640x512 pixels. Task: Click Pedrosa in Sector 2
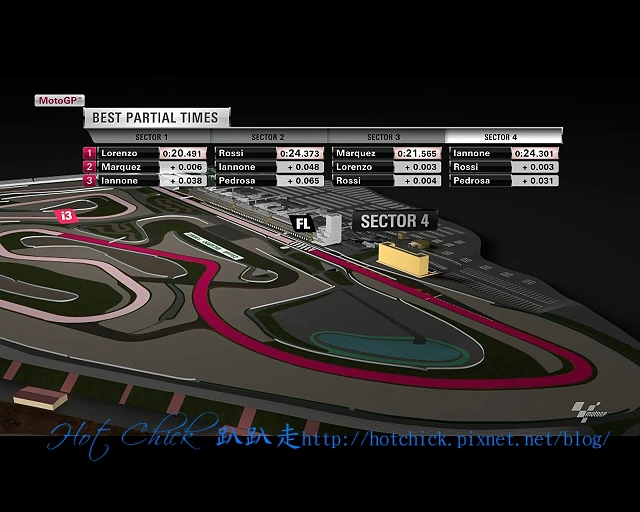click(237, 180)
